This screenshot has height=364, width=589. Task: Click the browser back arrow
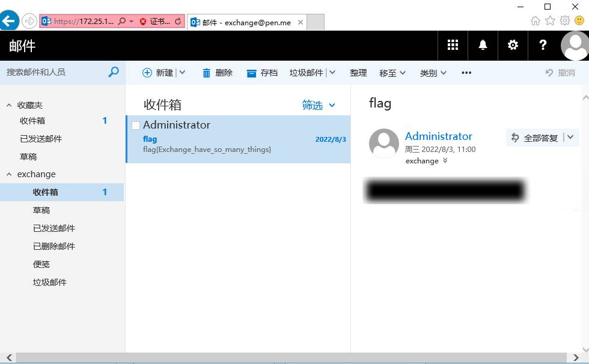[x=9, y=20]
